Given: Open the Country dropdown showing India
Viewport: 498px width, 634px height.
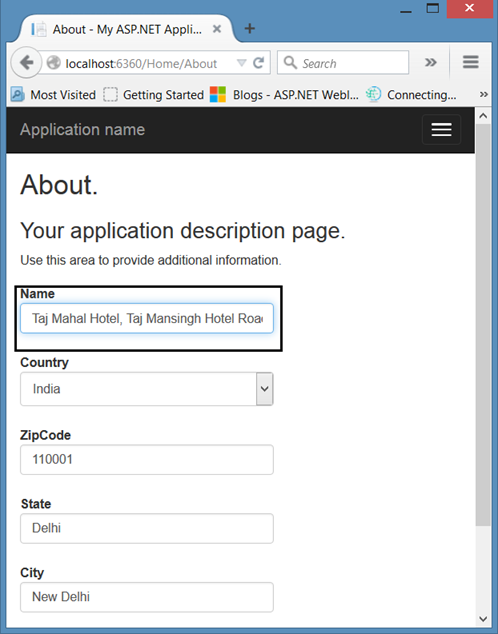Looking at the screenshot, I should click(147, 389).
